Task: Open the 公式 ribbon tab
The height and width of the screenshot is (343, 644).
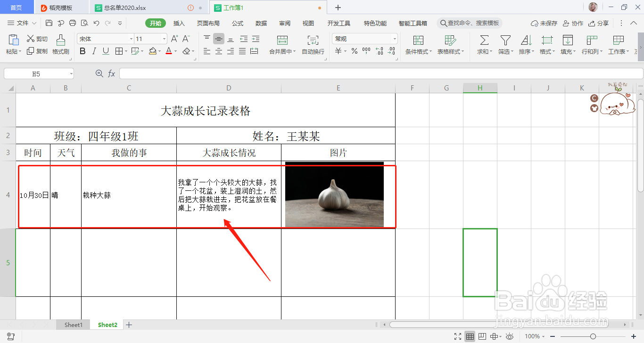Action: point(238,23)
